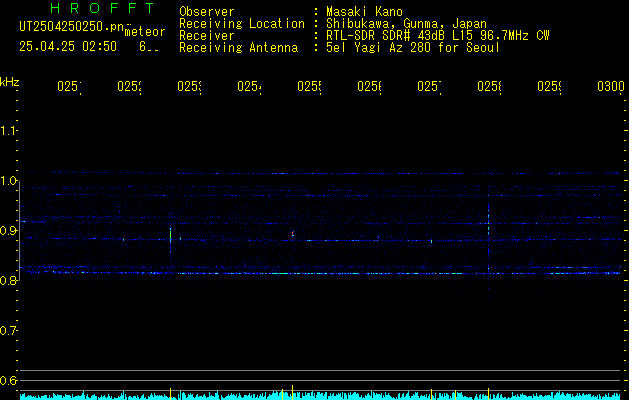Click the leftmost yellow echo marker at bottom
The image size is (629, 400).
click(x=170, y=393)
